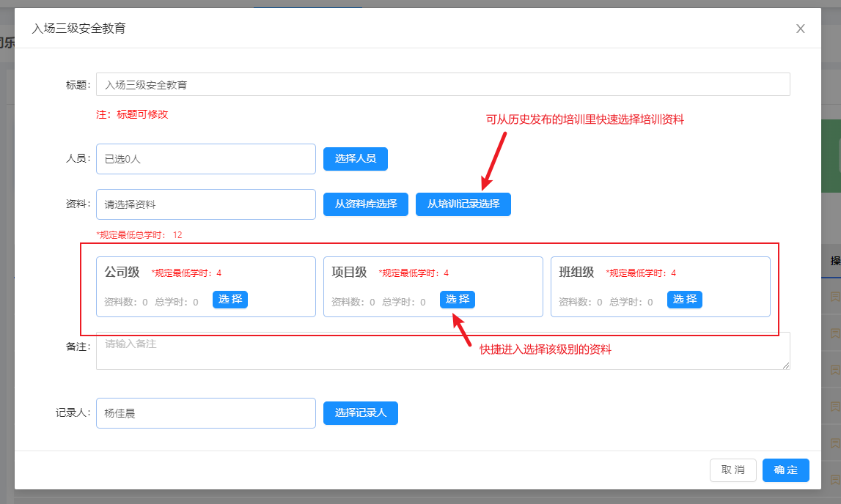Focus the 记录人 field containing 杨佳晨

(205, 413)
